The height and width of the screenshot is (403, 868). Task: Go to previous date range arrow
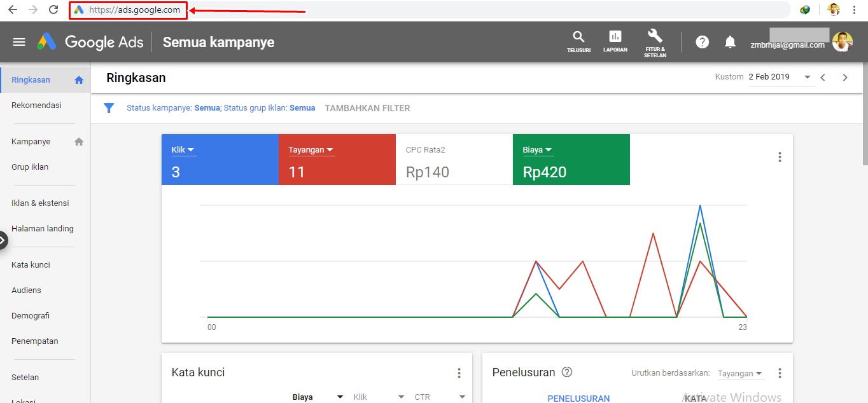click(x=823, y=78)
